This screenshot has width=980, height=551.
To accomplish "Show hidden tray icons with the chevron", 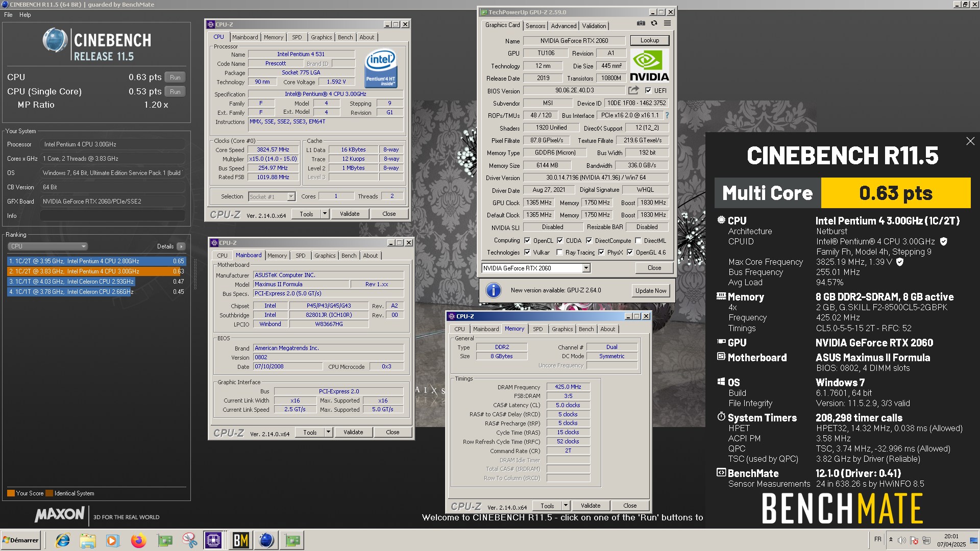I will coord(891,540).
